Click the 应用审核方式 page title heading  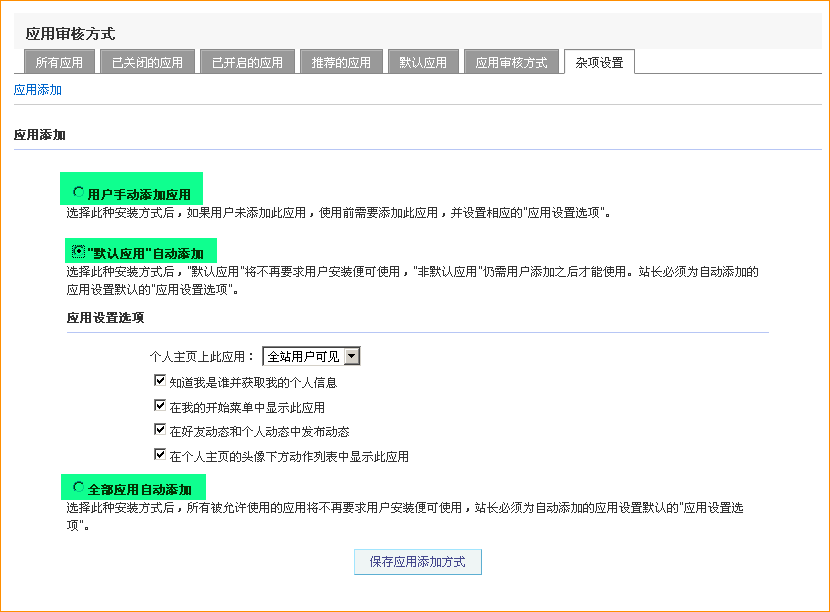(x=70, y=34)
